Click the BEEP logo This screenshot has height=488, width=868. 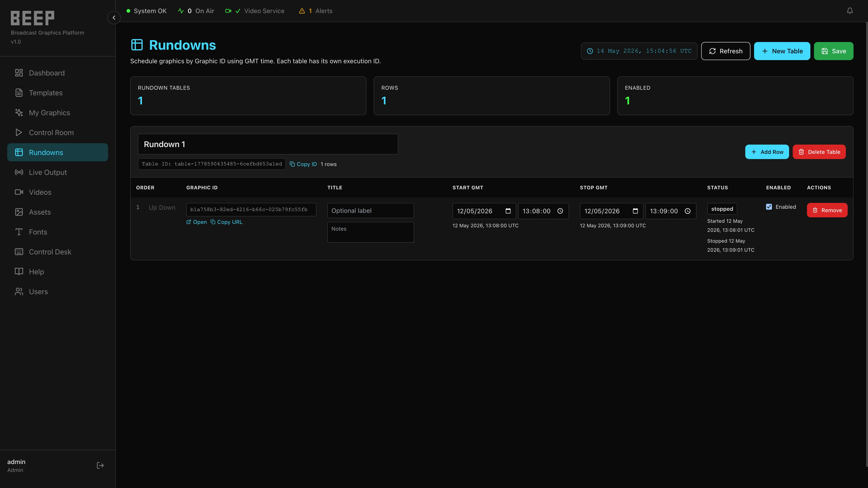click(32, 18)
